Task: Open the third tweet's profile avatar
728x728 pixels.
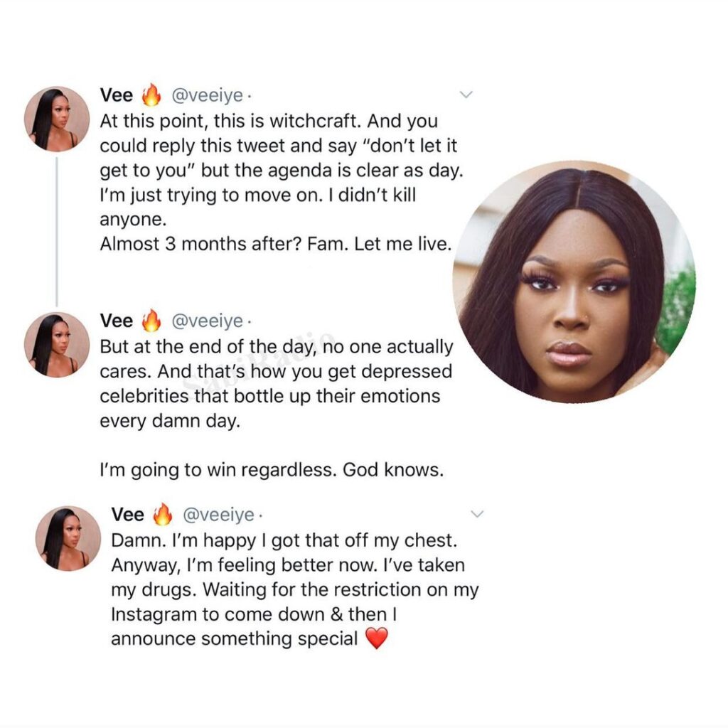Action: pos(68,538)
